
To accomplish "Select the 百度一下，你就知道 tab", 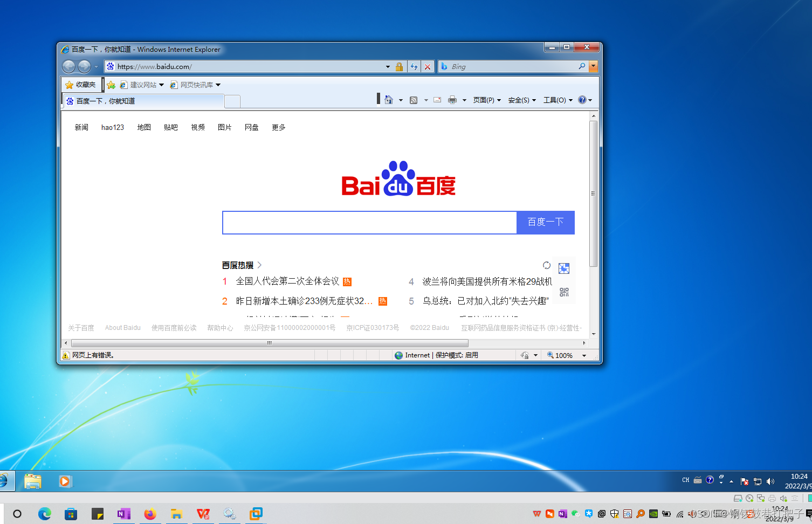I will pyautogui.click(x=143, y=101).
